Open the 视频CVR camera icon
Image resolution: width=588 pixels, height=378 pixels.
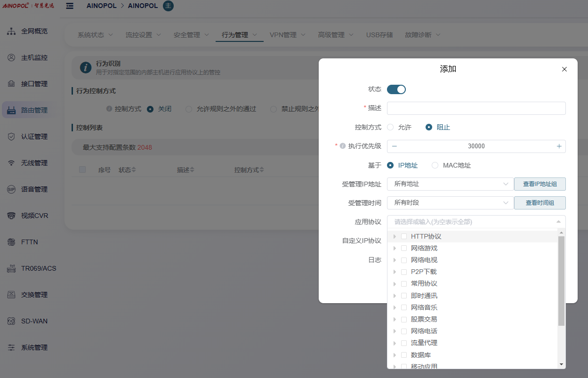coord(11,216)
